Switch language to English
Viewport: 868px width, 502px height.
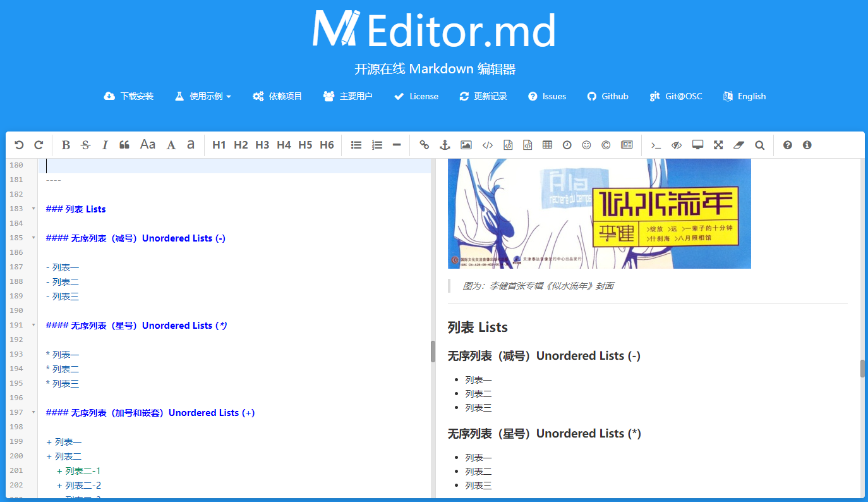tap(744, 96)
